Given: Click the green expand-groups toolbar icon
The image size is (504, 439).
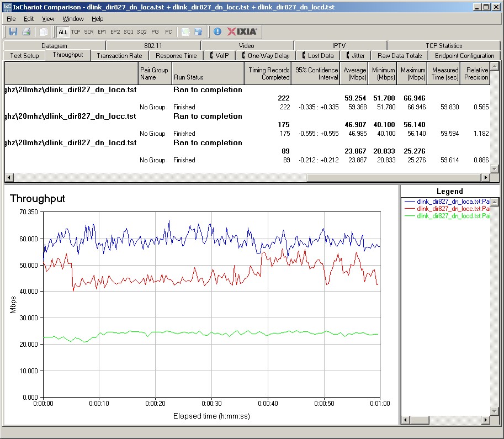Looking at the screenshot, I should [x=185, y=31].
